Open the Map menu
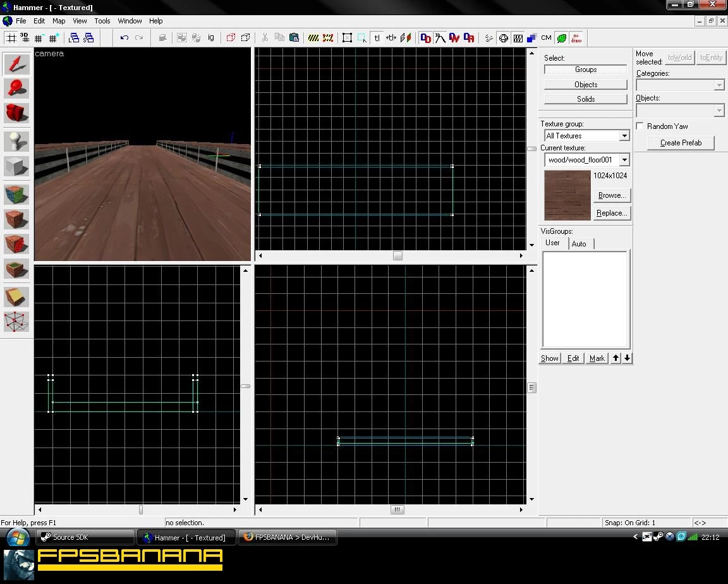The image size is (728, 584). (59, 21)
